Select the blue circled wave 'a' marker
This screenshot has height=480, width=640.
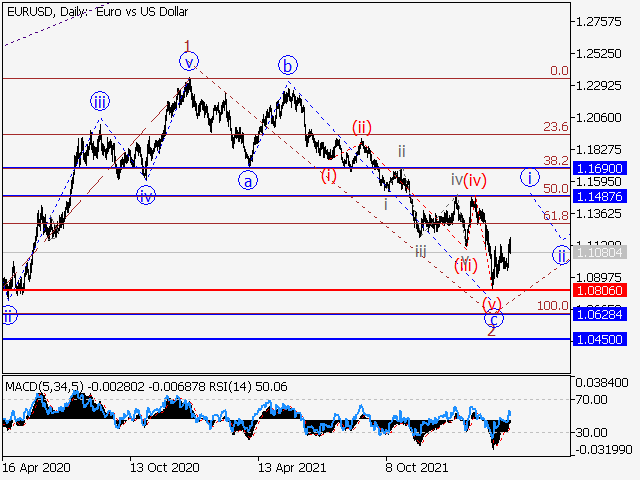(248, 180)
